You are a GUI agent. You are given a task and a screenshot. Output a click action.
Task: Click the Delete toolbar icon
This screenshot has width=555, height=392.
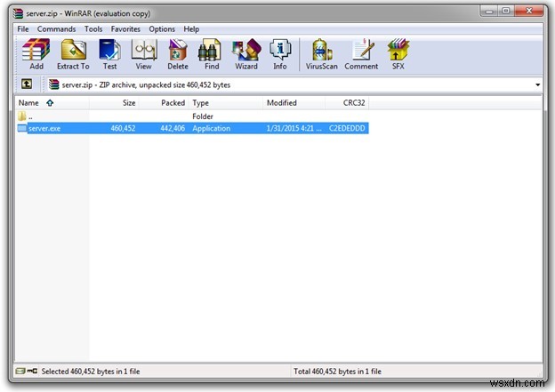178,54
